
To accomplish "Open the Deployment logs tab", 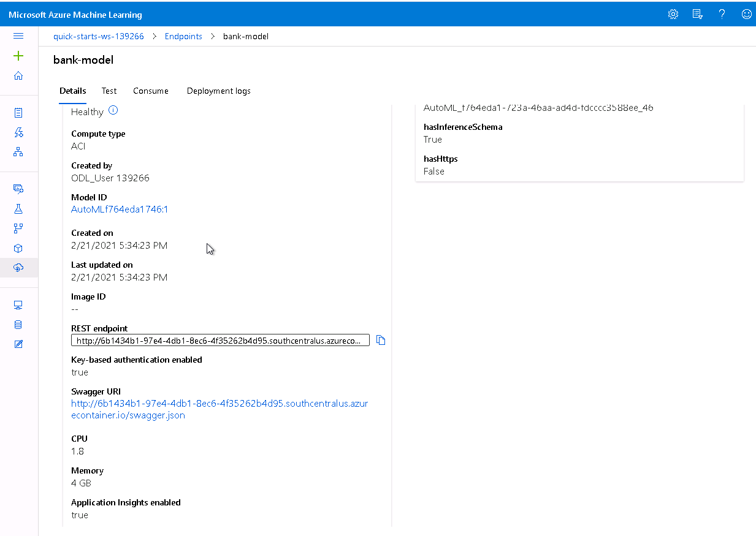I will tap(218, 91).
